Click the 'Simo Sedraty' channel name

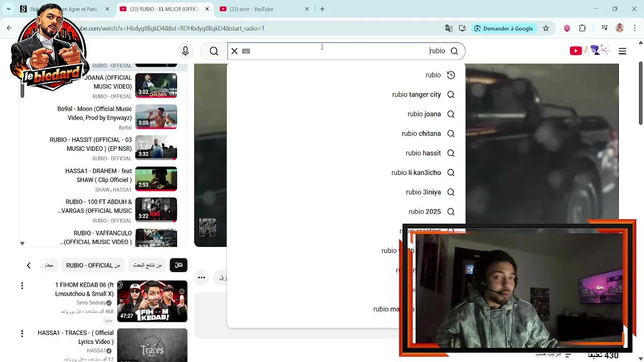[91, 303]
